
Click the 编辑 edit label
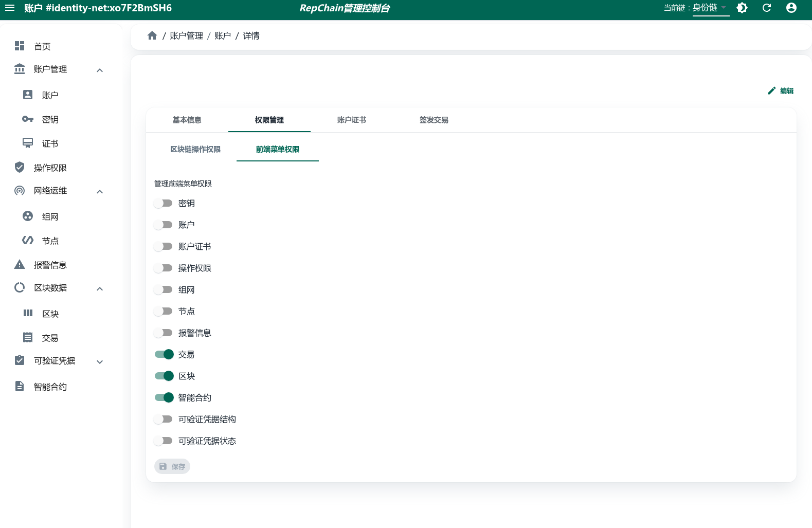pos(787,90)
